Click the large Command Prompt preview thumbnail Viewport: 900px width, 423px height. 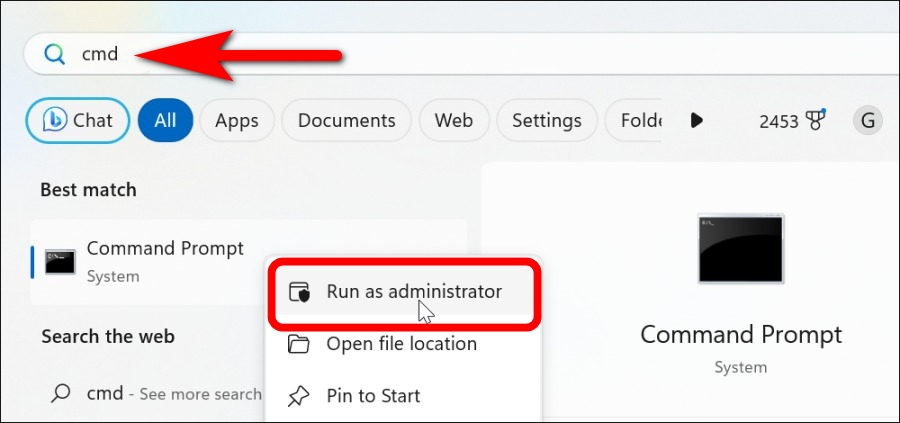pyautogui.click(x=740, y=249)
